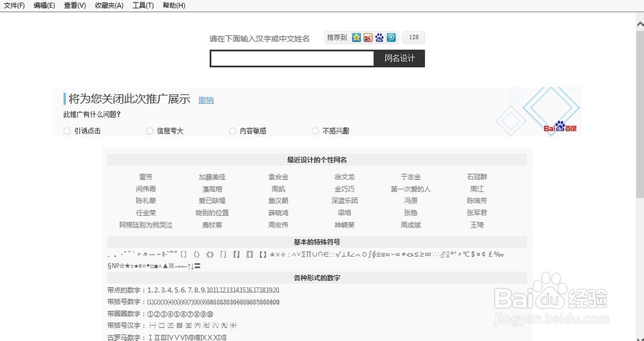Open the name link 冯原
The width and height of the screenshot is (644, 341).
tap(411, 200)
